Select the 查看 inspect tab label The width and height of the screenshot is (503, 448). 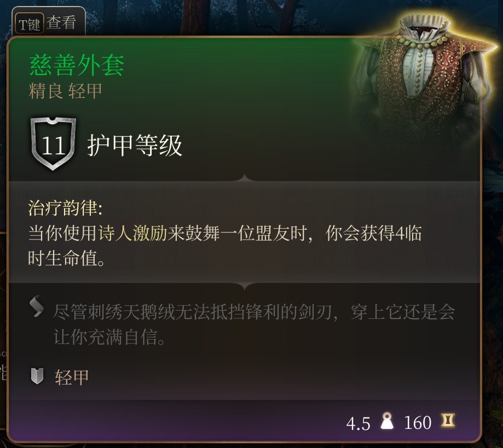[x=61, y=23]
